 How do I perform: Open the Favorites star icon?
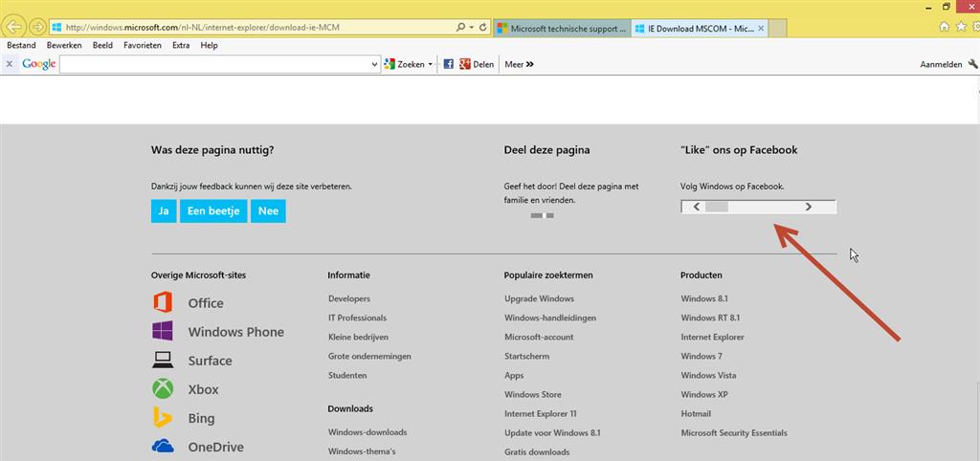[x=961, y=27]
